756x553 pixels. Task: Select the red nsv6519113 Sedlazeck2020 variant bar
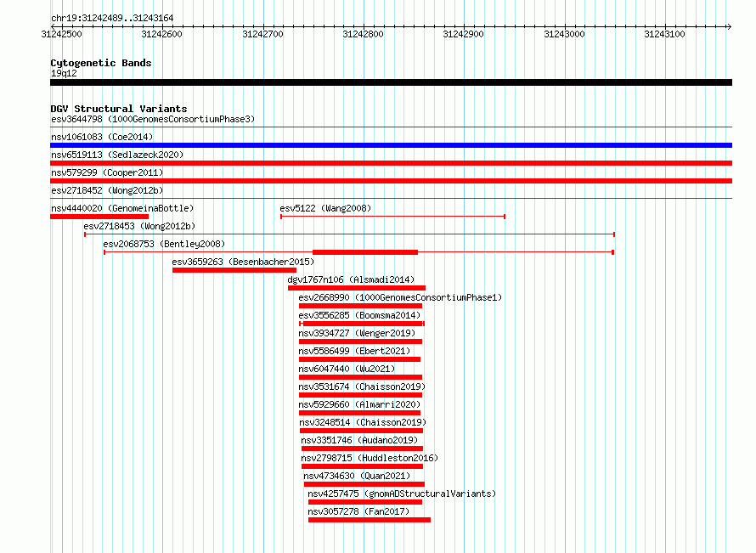pos(391,163)
